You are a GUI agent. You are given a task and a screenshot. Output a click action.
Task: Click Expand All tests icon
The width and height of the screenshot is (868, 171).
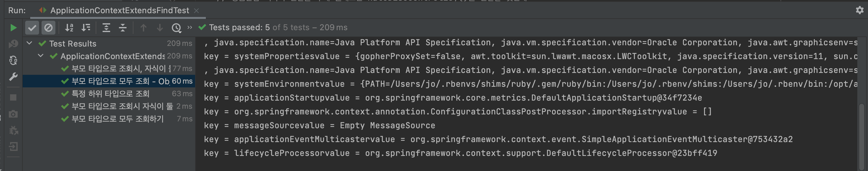tap(106, 28)
